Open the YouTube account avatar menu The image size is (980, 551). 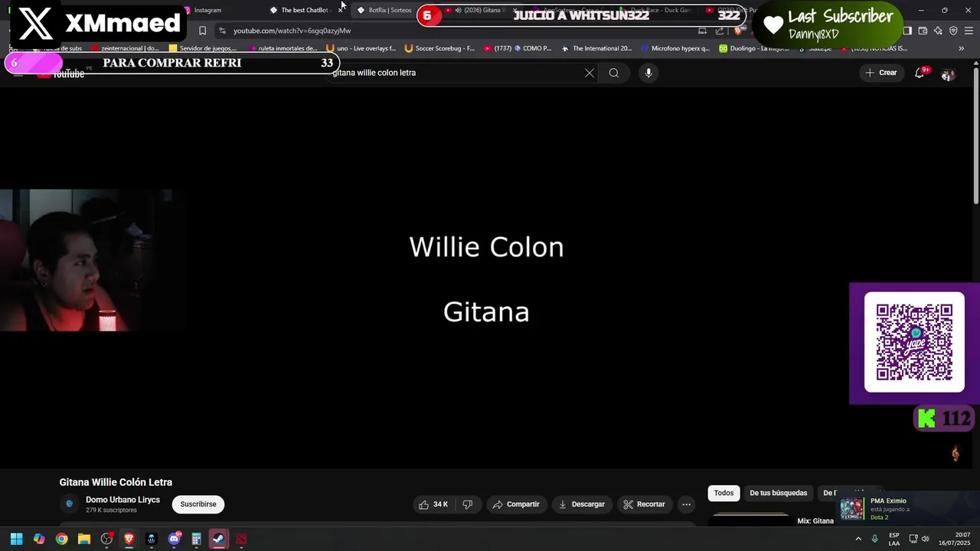(948, 73)
